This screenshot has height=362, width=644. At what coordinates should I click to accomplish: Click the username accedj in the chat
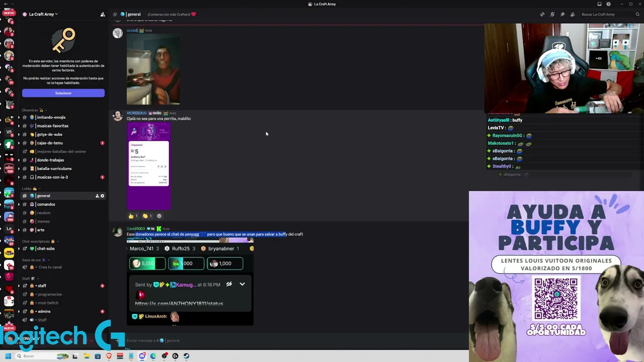pos(132,30)
